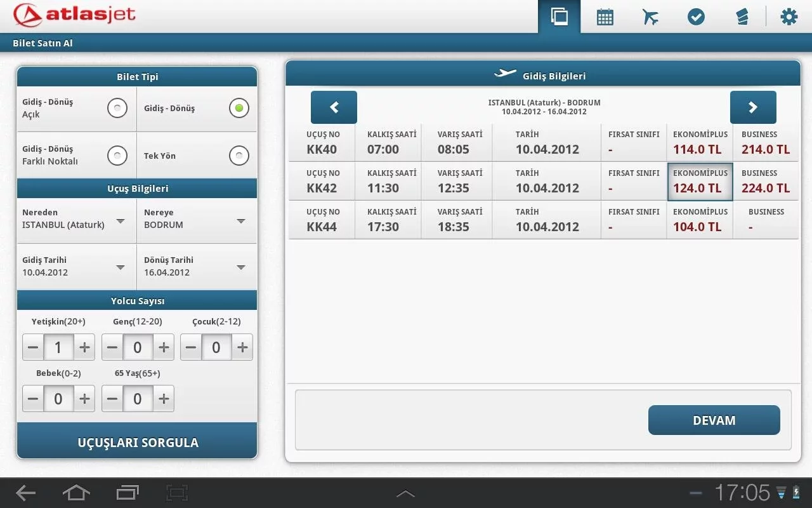Tap flight number KK40
Screen dimensions: 812x508
[322, 149]
